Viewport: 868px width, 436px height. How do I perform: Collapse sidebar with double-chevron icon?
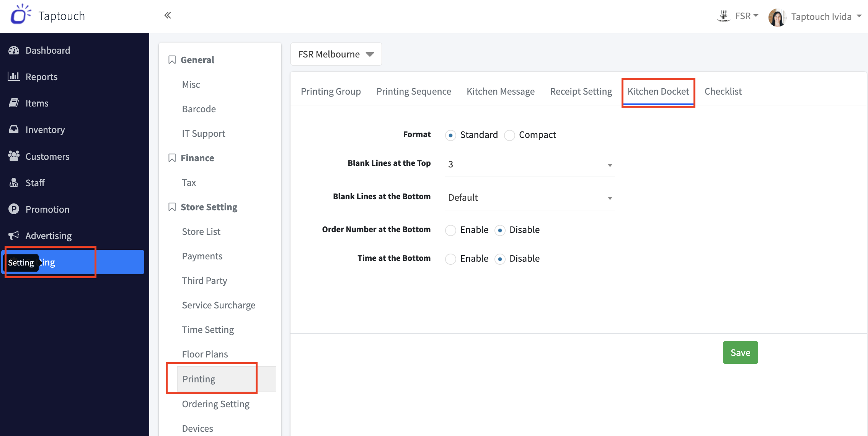(x=168, y=15)
